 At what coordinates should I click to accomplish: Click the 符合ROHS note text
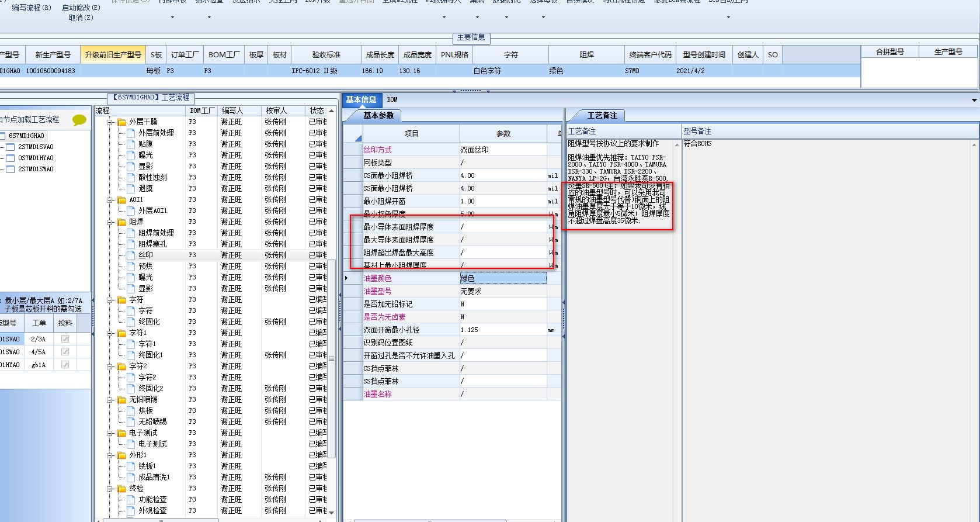point(697,144)
